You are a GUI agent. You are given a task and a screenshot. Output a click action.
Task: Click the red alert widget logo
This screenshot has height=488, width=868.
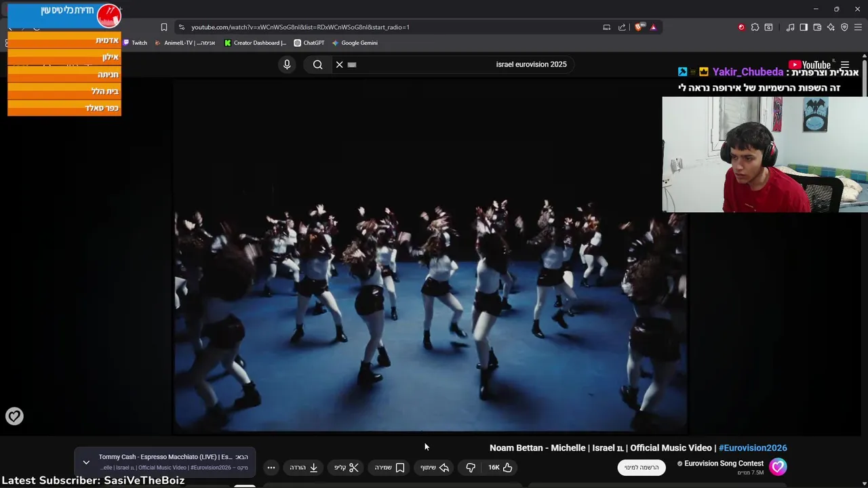tap(108, 15)
